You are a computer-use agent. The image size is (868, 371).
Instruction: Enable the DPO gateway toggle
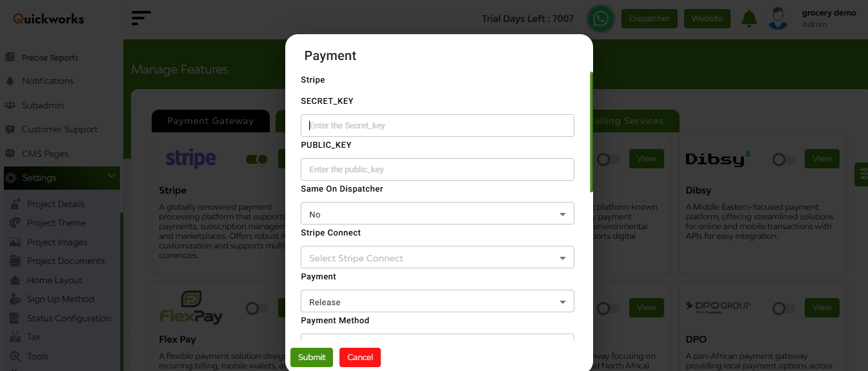point(783,308)
